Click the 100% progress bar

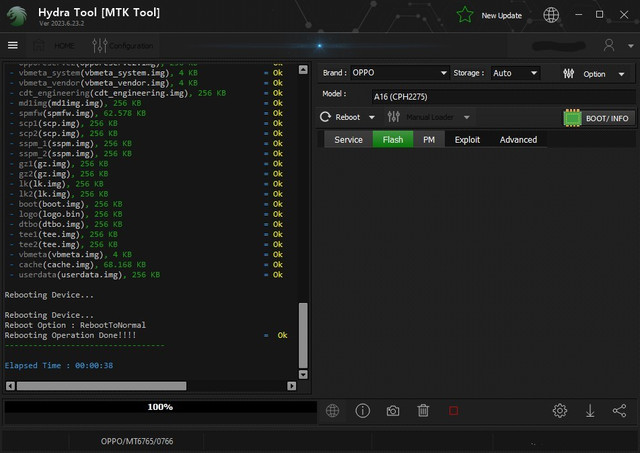pyautogui.click(x=160, y=407)
